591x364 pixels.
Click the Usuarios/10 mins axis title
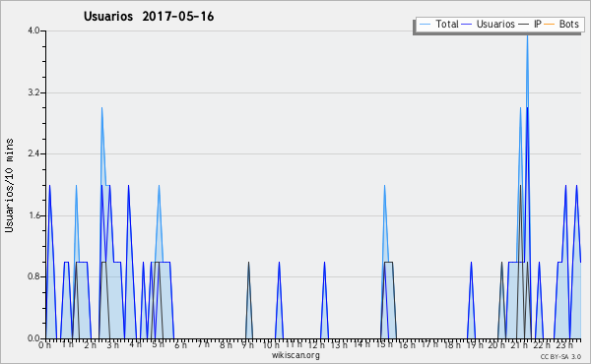pos(9,185)
